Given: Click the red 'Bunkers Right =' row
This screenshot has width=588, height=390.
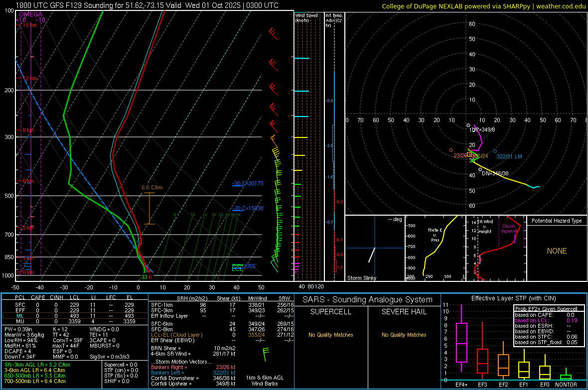Looking at the screenshot, I should [193, 367].
